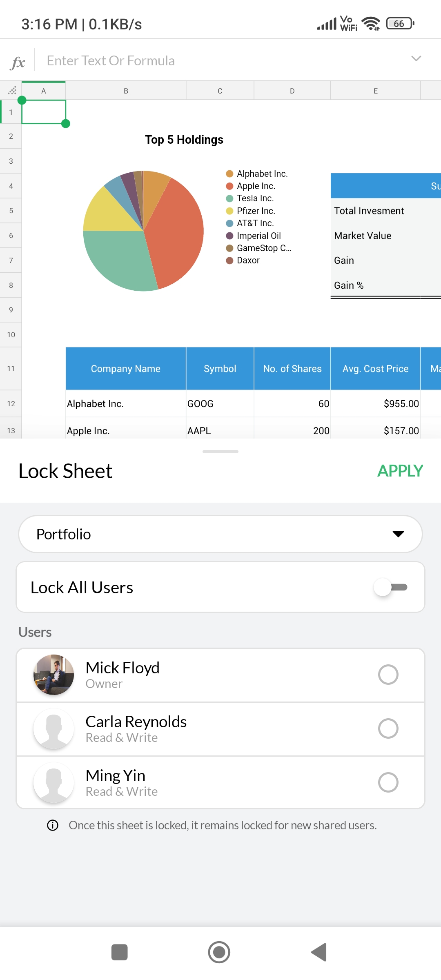Tap the fx formula icon

click(x=18, y=62)
